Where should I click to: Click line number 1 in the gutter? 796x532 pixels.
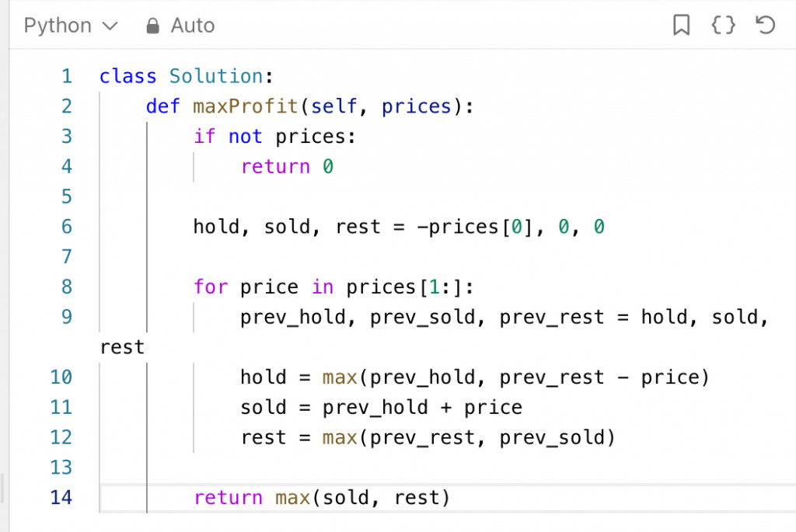[x=66, y=76]
